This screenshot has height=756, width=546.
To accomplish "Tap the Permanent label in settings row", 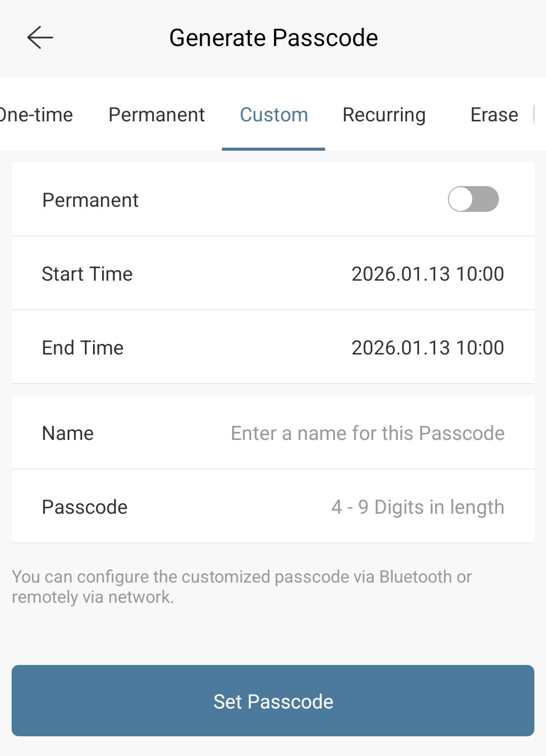I will pos(90,200).
